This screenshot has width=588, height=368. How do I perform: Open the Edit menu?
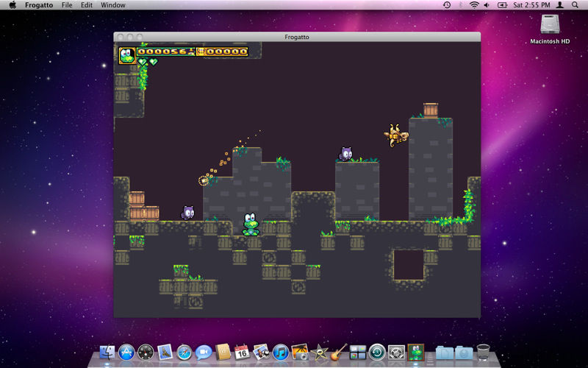point(87,5)
